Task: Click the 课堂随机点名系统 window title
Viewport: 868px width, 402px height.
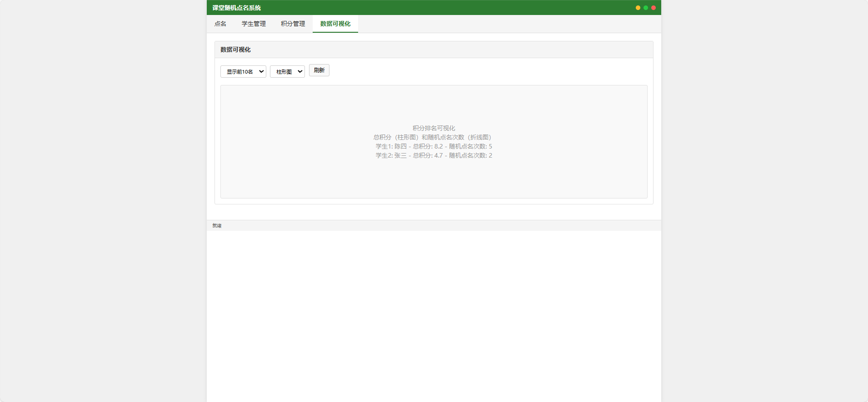Action: click(237, 8)
